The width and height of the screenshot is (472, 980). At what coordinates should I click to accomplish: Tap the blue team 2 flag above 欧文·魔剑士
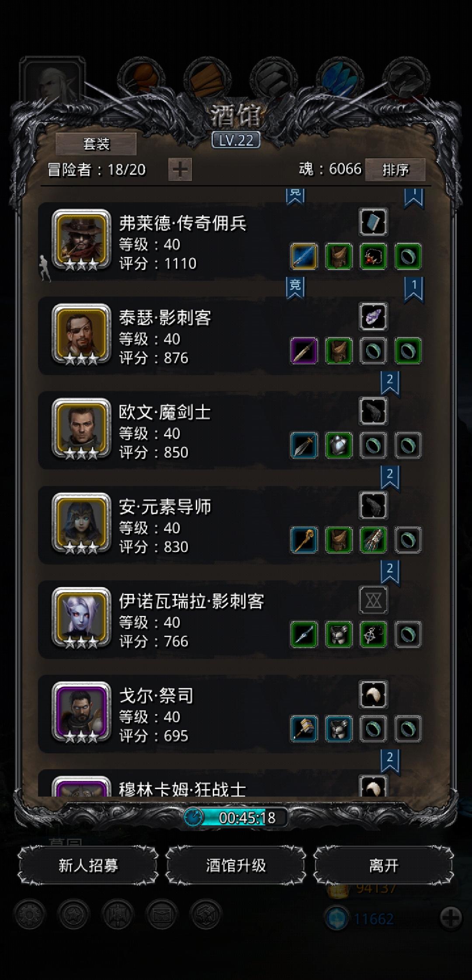point(390,383)
